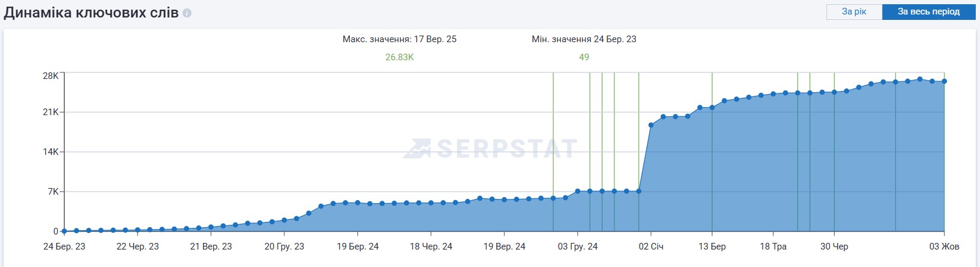Click the highest peak data point on the chart
The image size is (980, 267).
coord(920,79)
